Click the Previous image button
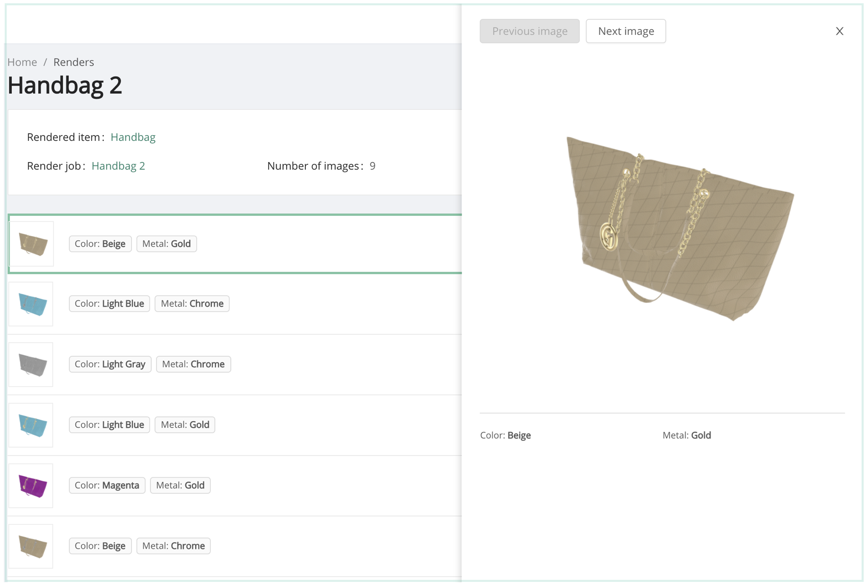The image size is (868, 588). [x=529, y=31]
